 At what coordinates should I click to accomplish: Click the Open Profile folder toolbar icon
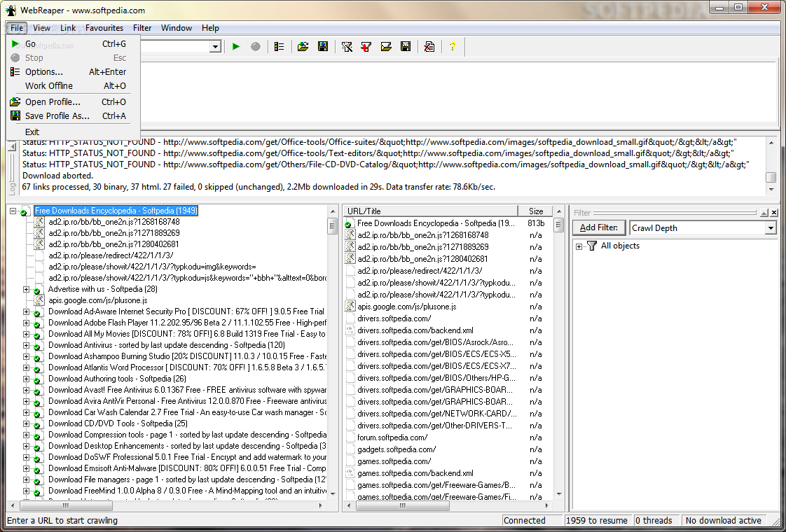(303, 47)
